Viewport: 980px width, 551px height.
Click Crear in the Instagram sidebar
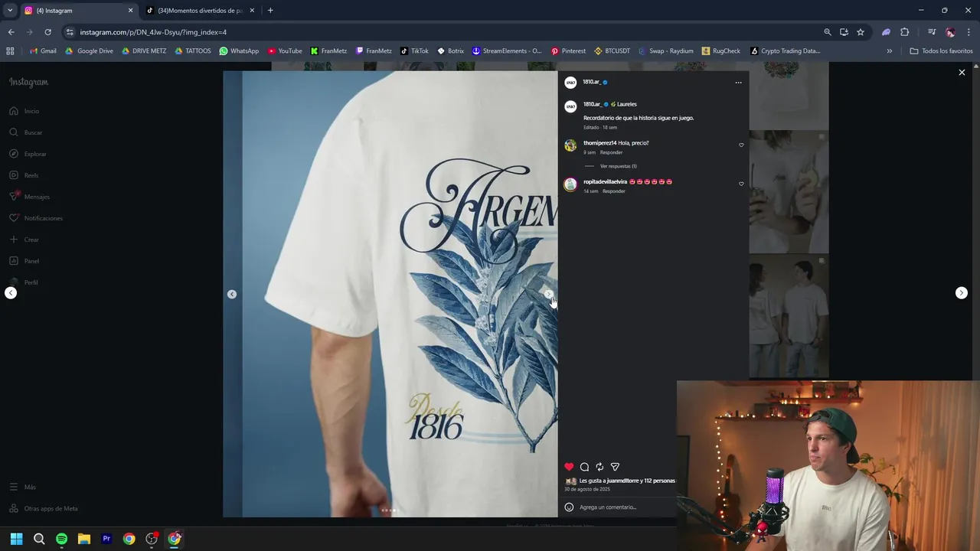24,240
